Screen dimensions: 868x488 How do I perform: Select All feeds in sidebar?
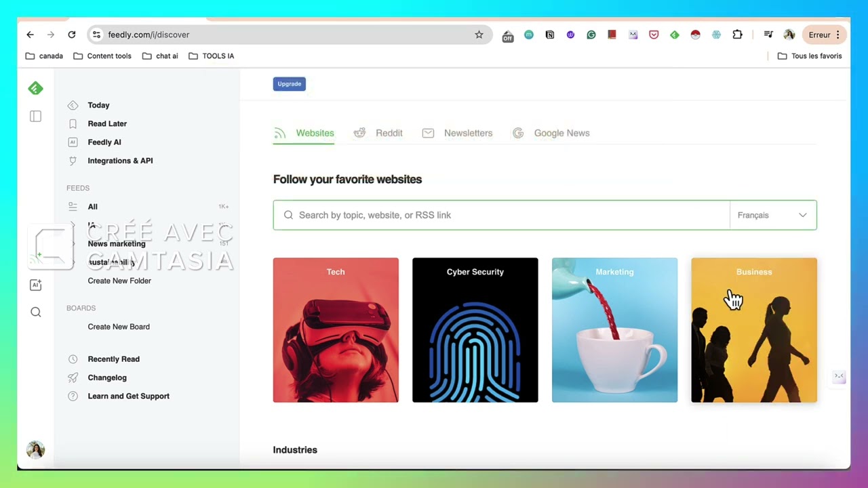(92, 207)
